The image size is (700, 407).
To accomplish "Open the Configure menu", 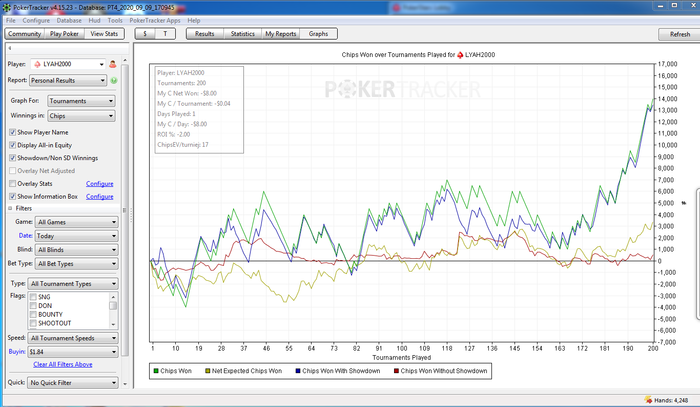I will 36,21.
